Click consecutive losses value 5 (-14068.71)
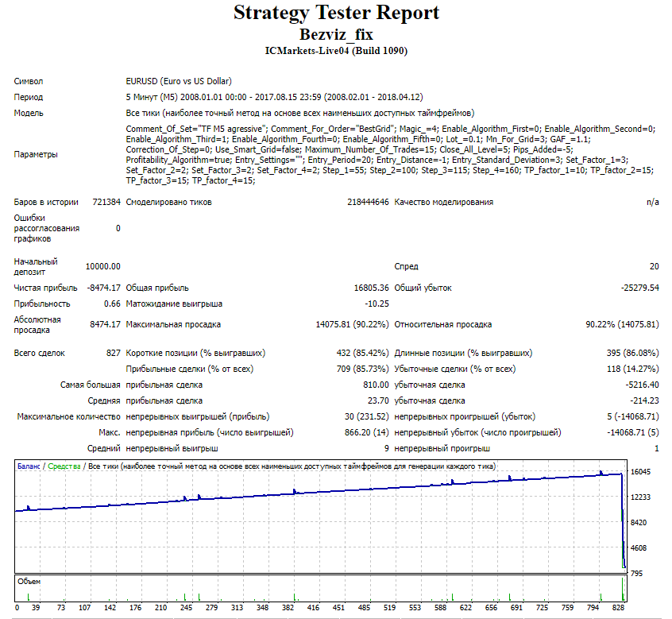This screenshot has height=619, width=672. 633,416
